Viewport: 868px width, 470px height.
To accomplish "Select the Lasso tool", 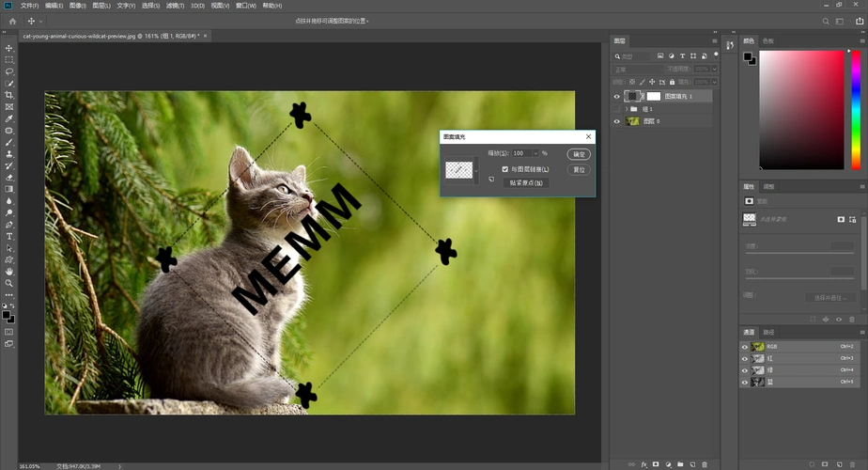I will (9, 71).
